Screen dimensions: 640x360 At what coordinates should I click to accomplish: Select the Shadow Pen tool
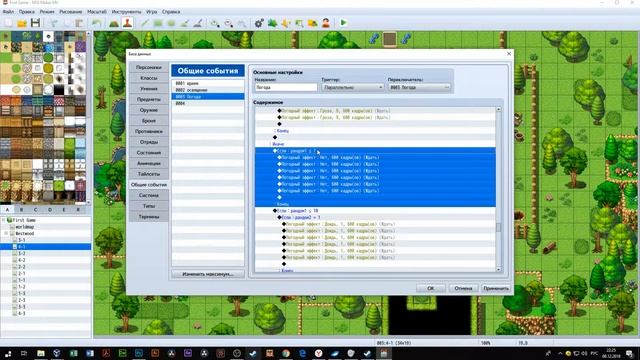tap(198, 23)
